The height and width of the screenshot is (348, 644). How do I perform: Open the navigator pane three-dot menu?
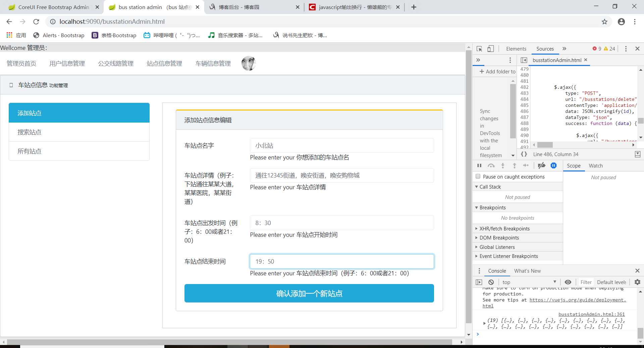point(510,60)
